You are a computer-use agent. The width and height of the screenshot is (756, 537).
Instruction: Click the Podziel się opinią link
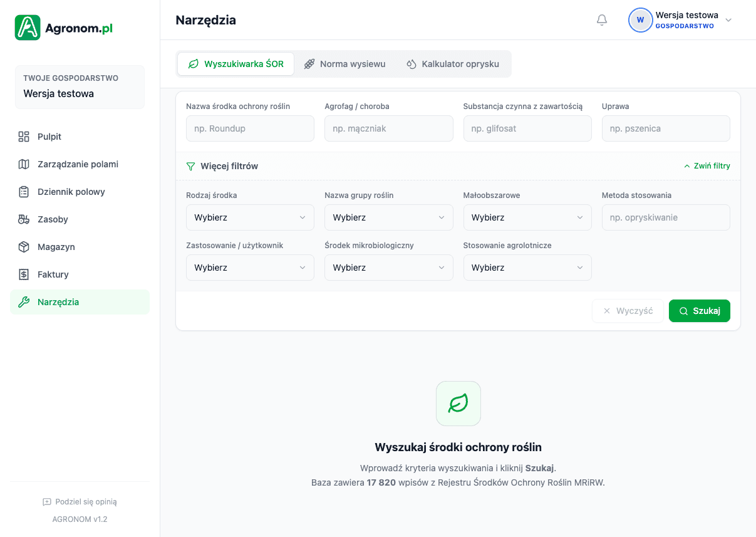pos(80,502)
